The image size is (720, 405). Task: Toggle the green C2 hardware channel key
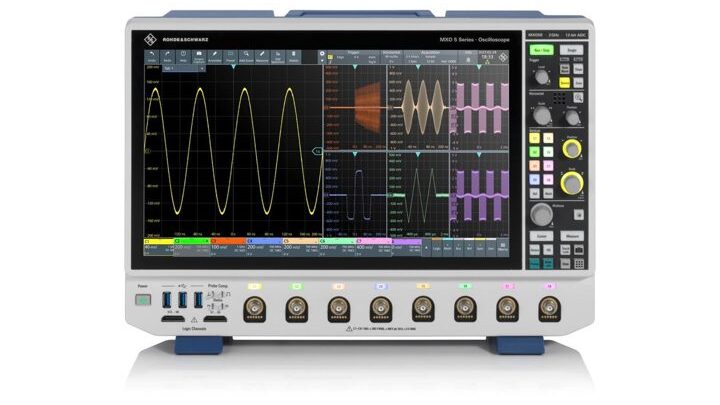point(534,152)
